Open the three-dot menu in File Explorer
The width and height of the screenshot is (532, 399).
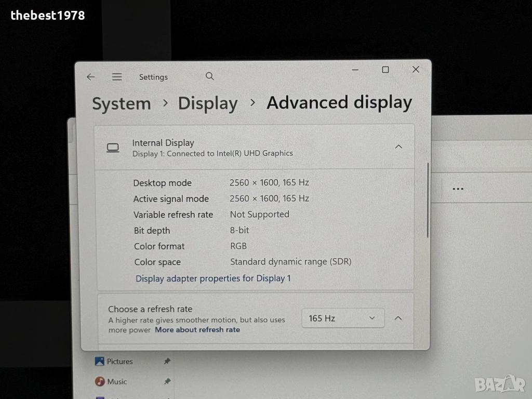[x=458, y=189]
